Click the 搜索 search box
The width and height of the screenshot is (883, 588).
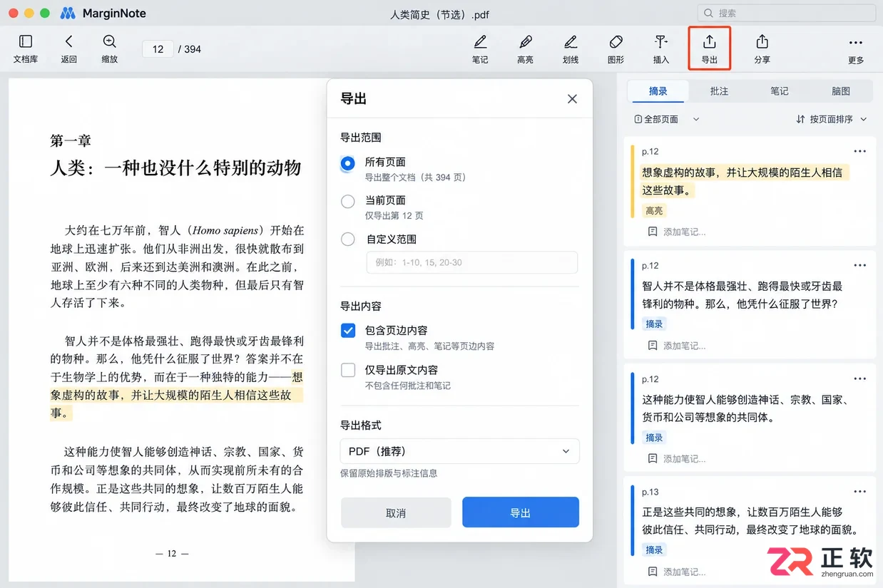click(x=786, y=13)
